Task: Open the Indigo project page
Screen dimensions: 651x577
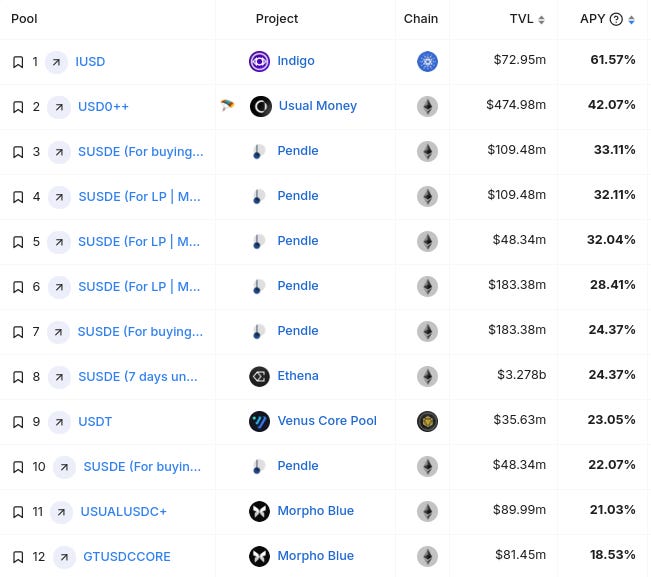Action: coord(296,61)
